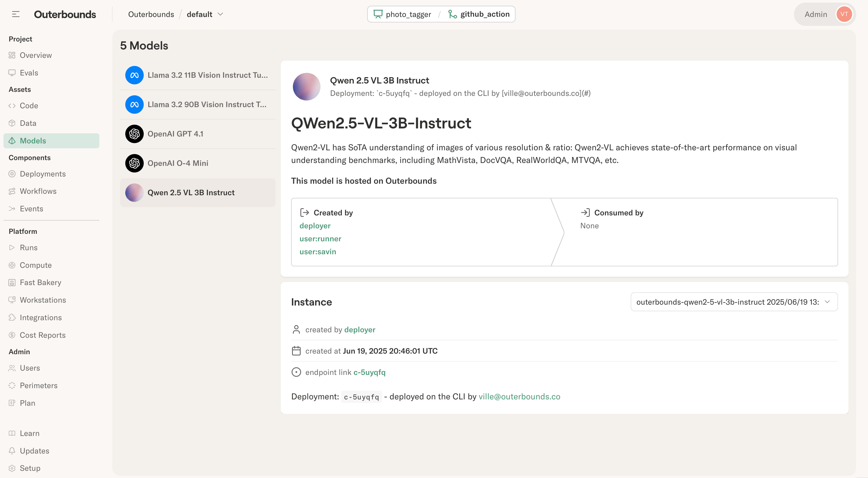Viewport: 868px width, 478px height.
Task: Click the Data cube icon
Action: tap(12, 123)
